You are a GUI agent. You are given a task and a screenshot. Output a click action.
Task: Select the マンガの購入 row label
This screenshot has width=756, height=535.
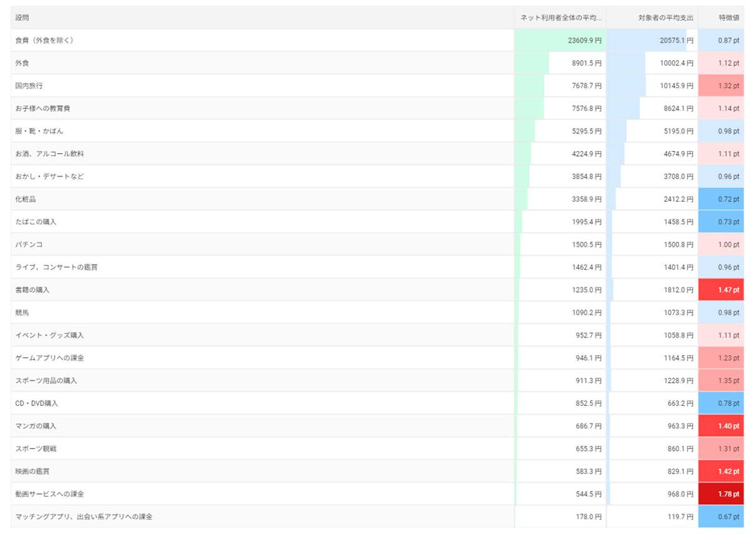pyautogui.click(x=36, y=426)
